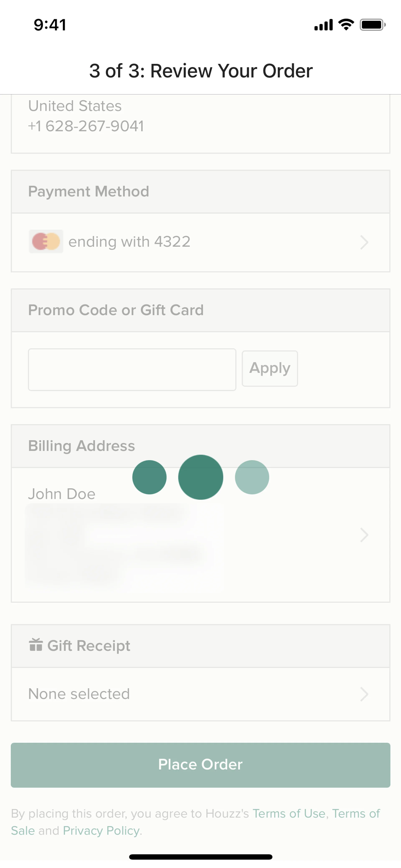Focus the promo code text field

pos(132,370)
